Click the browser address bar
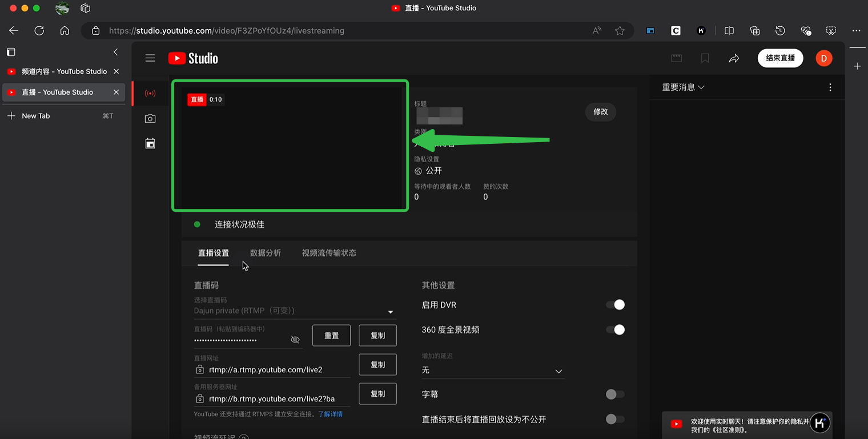This screenshot has width=868, height=439. tap(343, 30)
